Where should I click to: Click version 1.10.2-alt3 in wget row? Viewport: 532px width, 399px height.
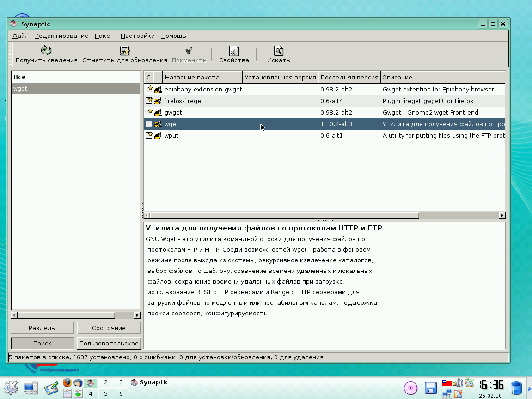(336, 124)
